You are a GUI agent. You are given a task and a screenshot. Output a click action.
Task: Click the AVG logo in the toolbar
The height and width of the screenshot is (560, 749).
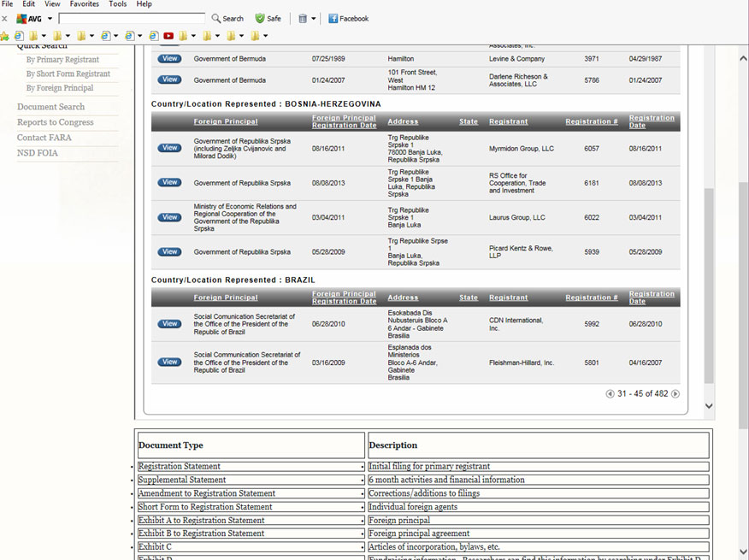point(28,18)
